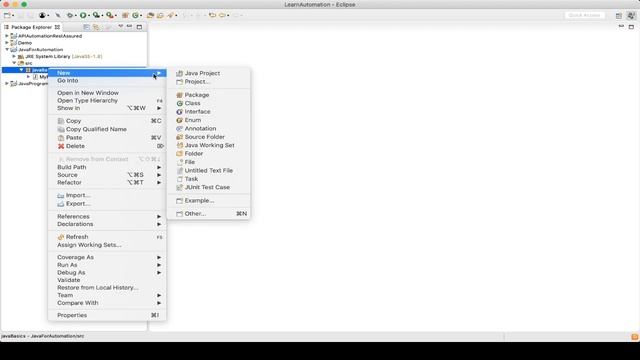Screen dimensions: 640x360
Task: Expand the APIAutomationRestAssured project
Action: (x=7, y=36)
